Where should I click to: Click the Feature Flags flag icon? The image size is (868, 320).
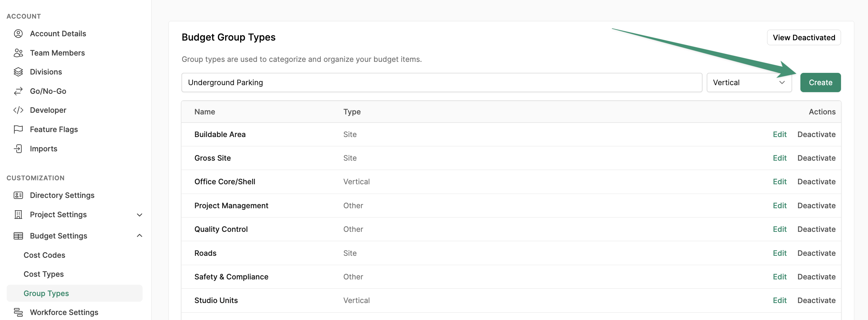click(x=18, y=129)
